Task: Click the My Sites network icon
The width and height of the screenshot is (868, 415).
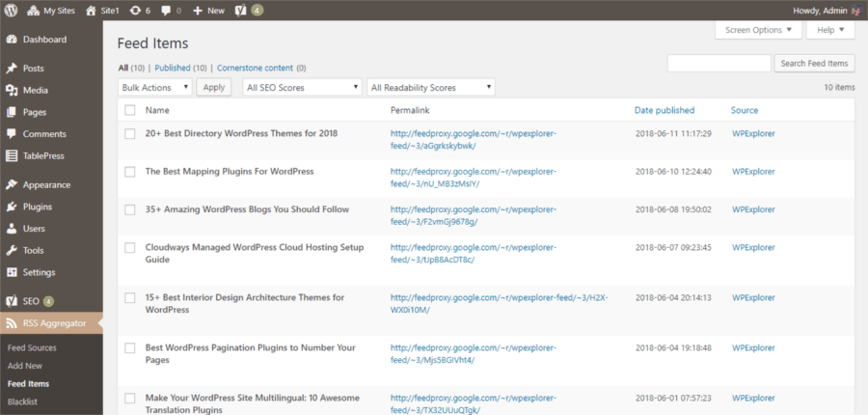Action: [x=33, y=11]
